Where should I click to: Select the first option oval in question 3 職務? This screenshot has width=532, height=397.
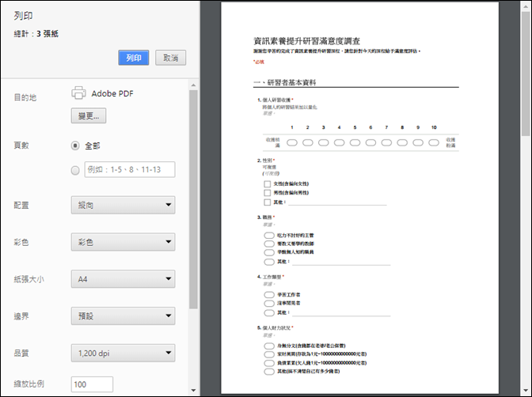[269, 236]
